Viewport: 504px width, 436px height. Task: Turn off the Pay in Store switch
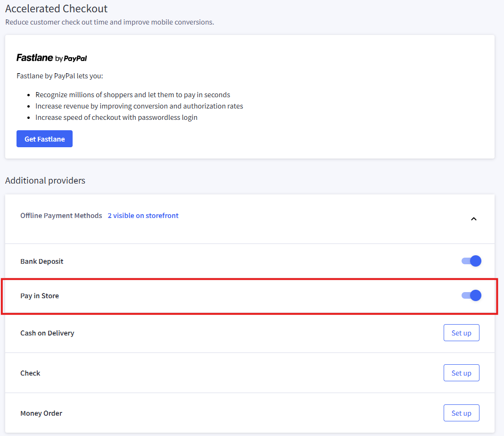click(471, 295)
